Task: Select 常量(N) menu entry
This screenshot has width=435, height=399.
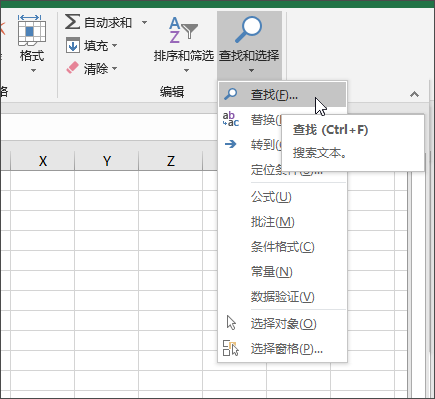Action: pos(283,272)
